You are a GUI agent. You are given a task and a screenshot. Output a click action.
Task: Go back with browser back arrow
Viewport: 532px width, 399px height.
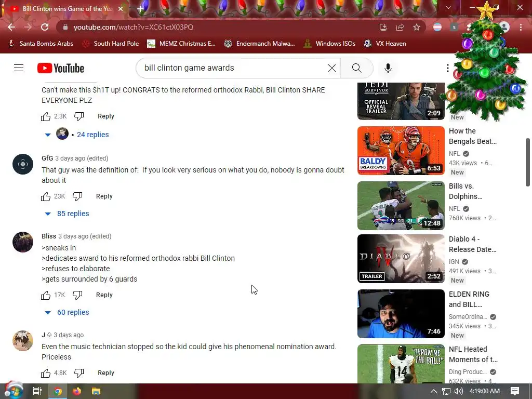click(x=11, y=27)
